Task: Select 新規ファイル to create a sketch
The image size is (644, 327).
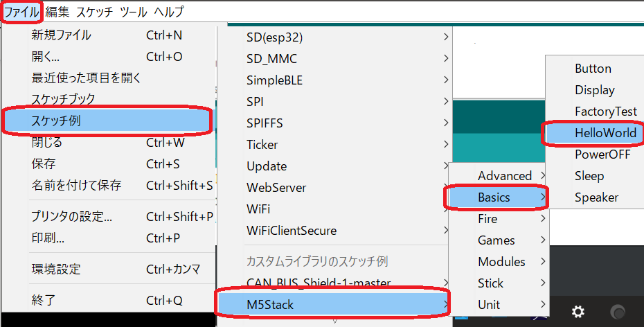Action: tap(61, 35)
